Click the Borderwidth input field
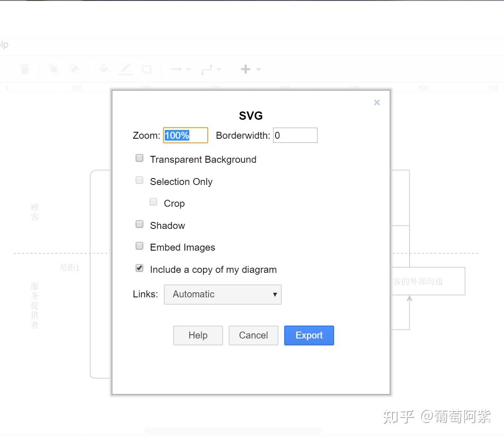 pos(295,135)
